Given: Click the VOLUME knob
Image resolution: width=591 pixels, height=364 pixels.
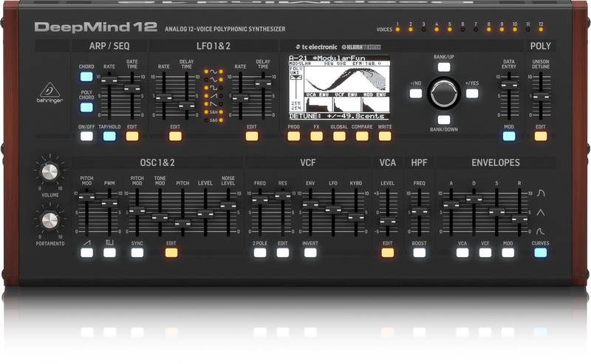Looking at the screenshot, I should 49,172.
